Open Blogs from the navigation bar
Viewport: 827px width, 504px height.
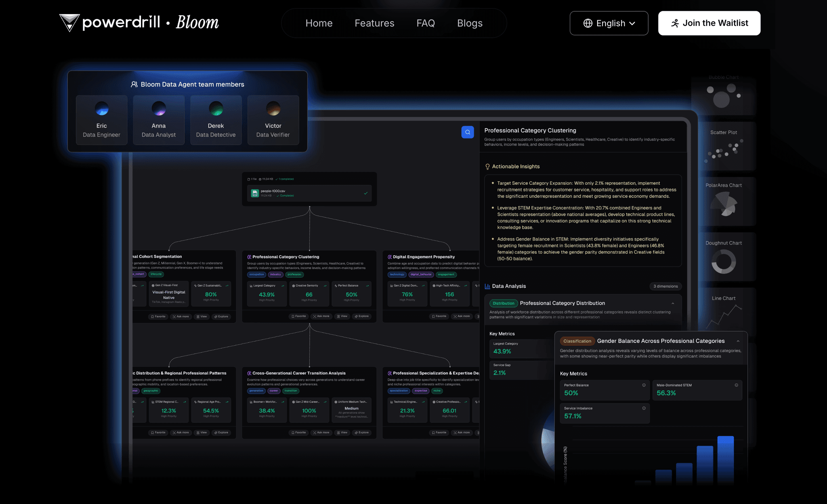pos(470,23)
